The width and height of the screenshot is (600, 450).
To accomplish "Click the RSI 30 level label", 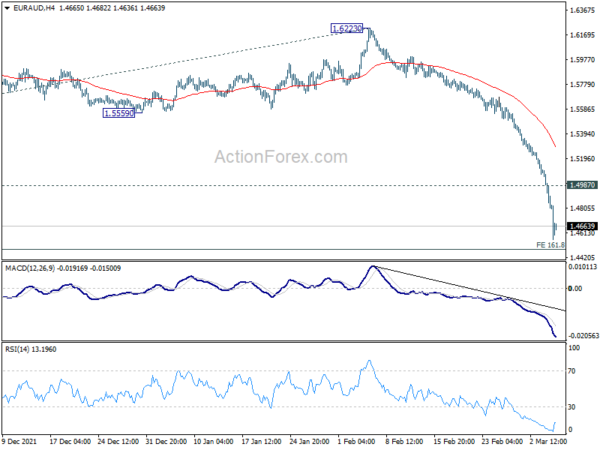I will coord(572,407).
